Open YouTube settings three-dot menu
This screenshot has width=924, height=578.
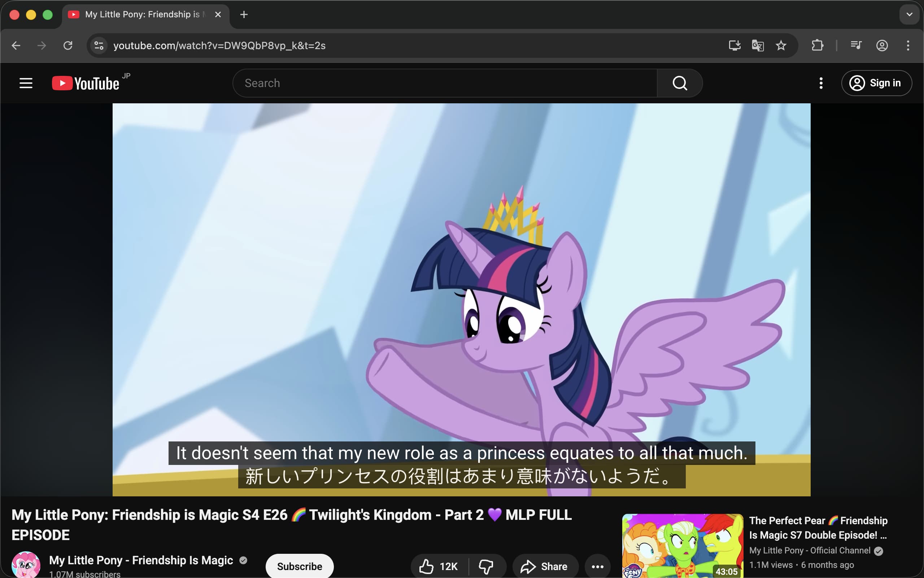(x=821, y=83)
